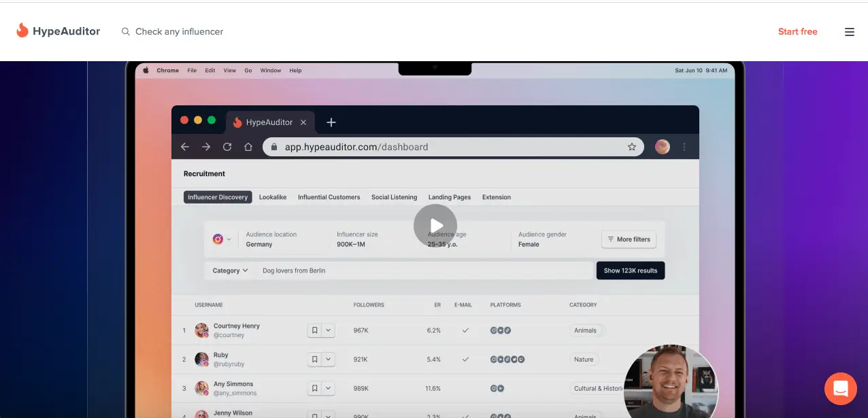Click the app.hypeauditor.com address bar
868x418 pixels.
click(x=453, y=147)
